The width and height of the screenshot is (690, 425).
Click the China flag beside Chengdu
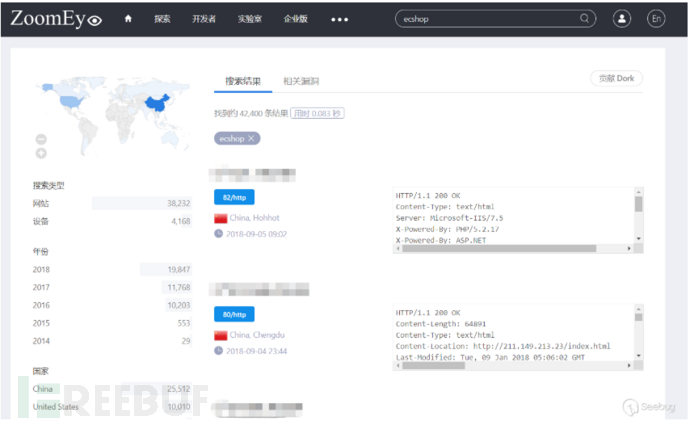click(220, 336)
